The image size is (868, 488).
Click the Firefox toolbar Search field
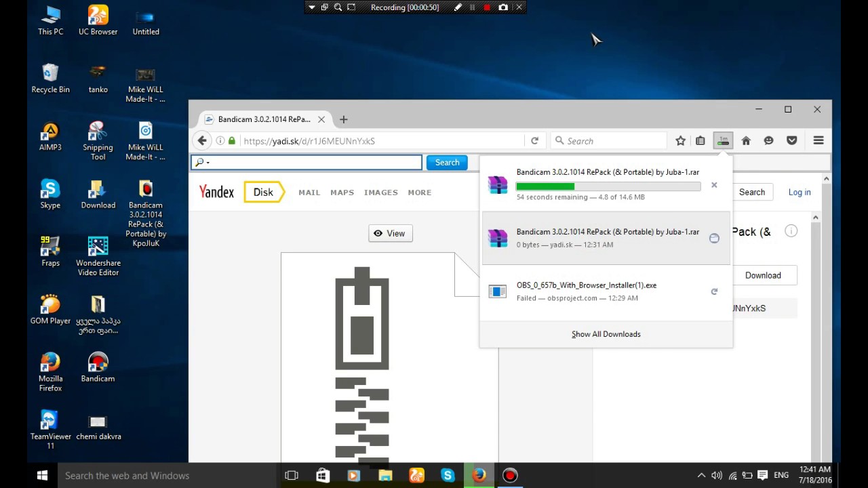coord(609,140)
